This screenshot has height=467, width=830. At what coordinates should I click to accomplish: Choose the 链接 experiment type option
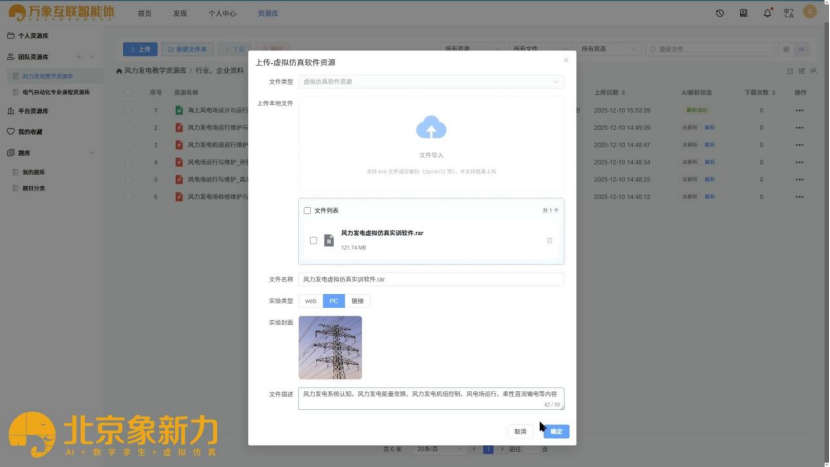point(357,300)
